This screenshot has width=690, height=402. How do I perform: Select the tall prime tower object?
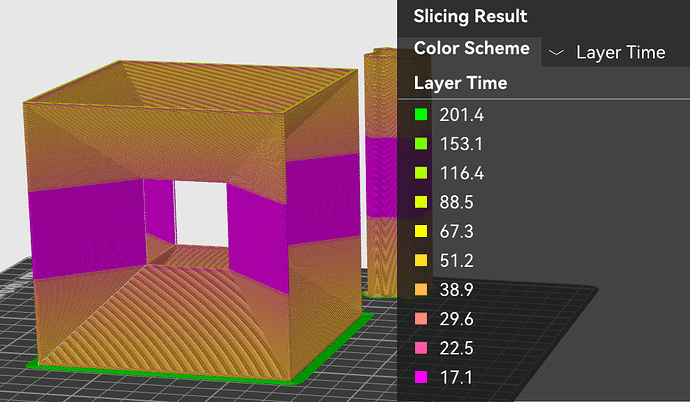click(x=381, y=172)
